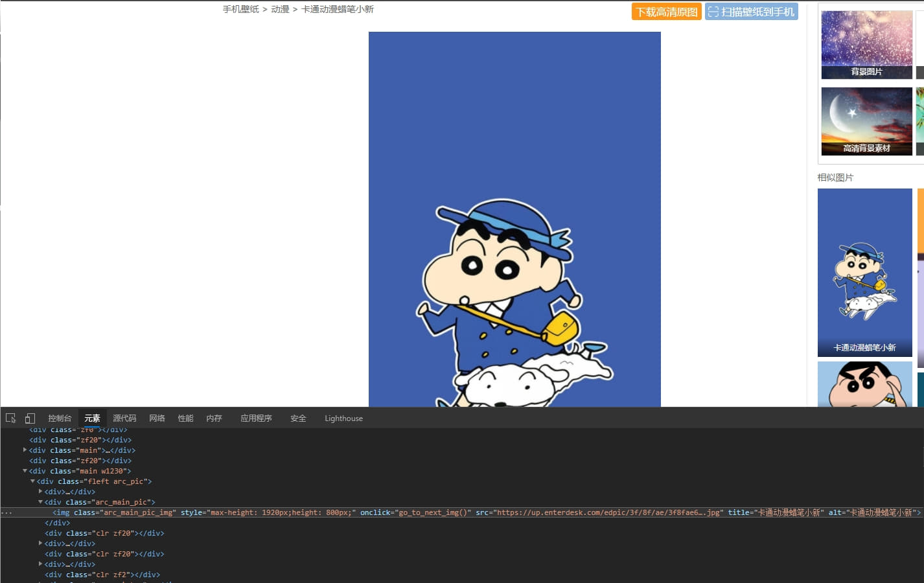Open the angry Shin-chan face thumbnail
924x583 pixels.
pos(864,384)
